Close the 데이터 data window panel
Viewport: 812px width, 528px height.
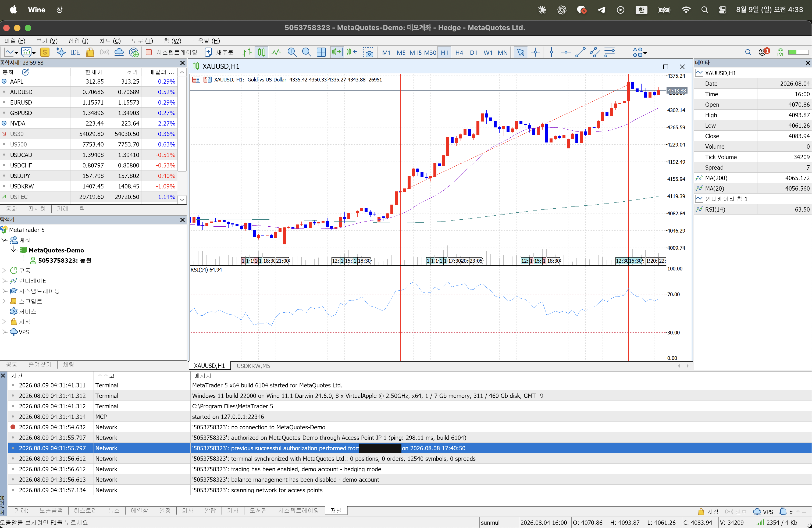coord(808,63)
